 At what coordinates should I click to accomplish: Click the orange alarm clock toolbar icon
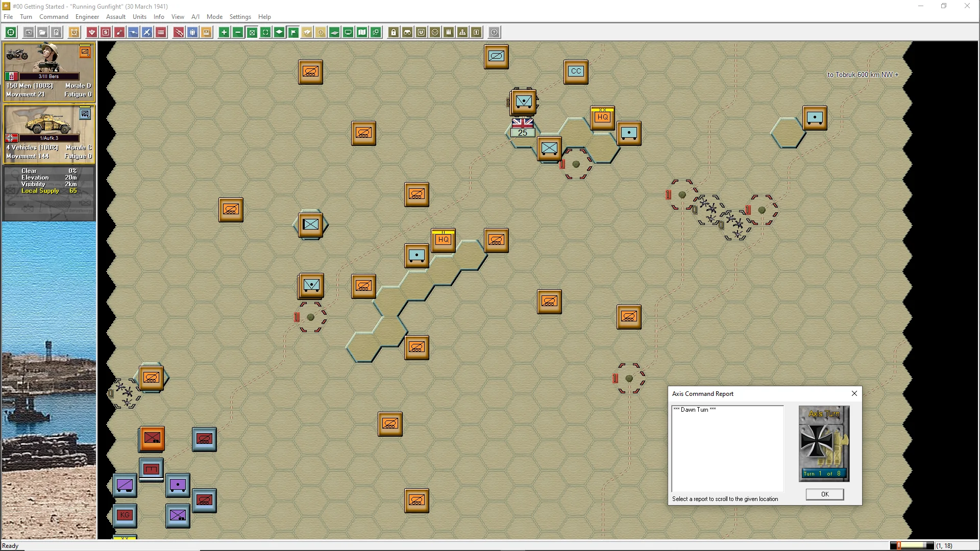coord(74,32)
